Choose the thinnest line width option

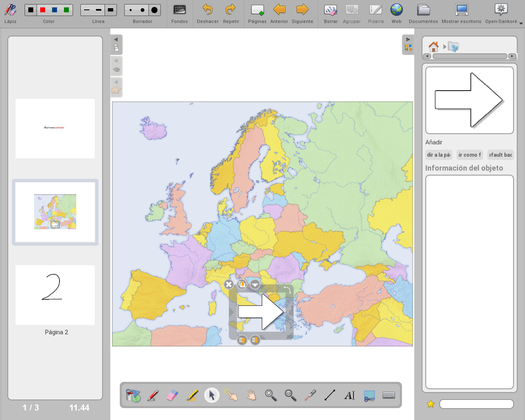point(87,10)
